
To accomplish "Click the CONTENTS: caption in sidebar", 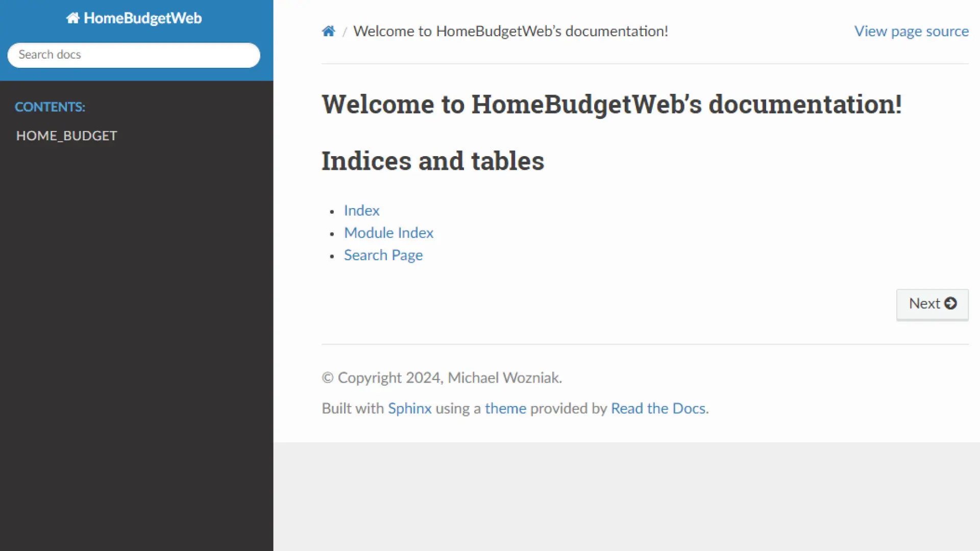I will click(50, 107).
